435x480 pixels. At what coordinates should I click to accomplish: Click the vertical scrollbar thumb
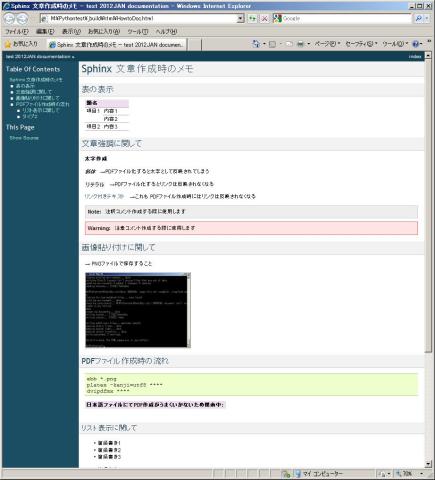click(428, 206)
